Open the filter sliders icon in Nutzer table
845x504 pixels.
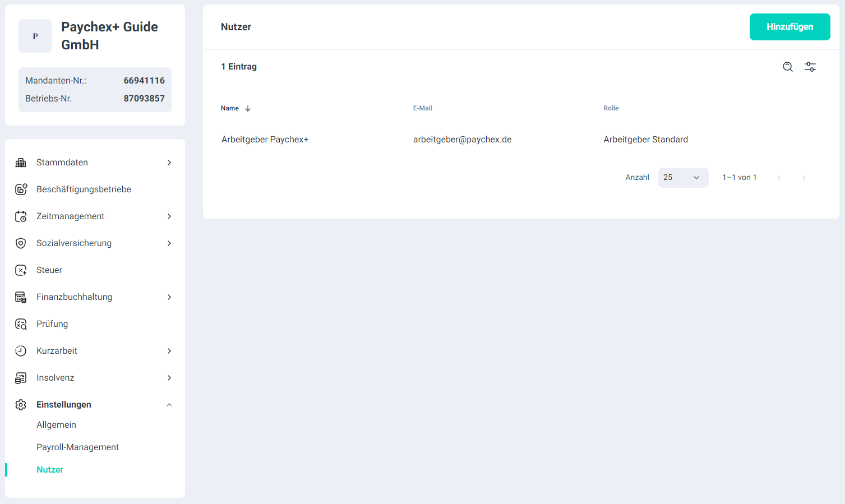pyautogui.click(x=810, y=67)
